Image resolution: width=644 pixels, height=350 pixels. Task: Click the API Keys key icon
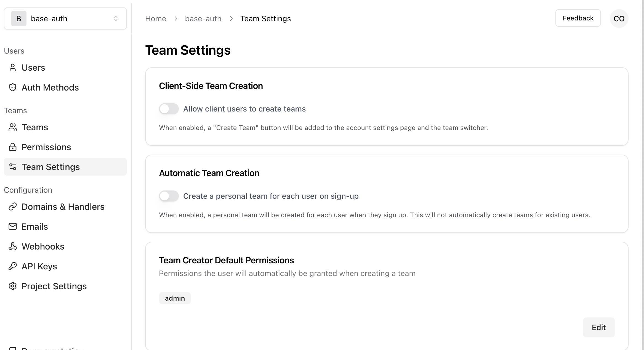point(13,266)
